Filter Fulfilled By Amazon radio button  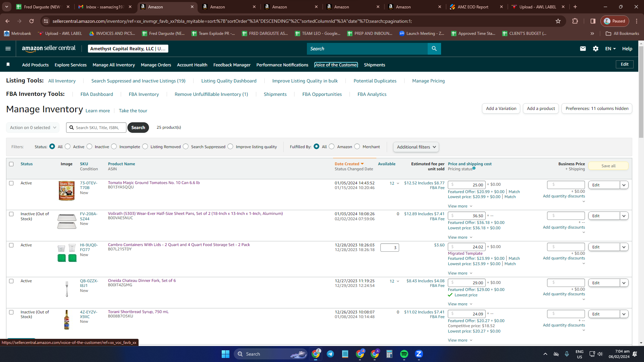(x=332, y=146)
